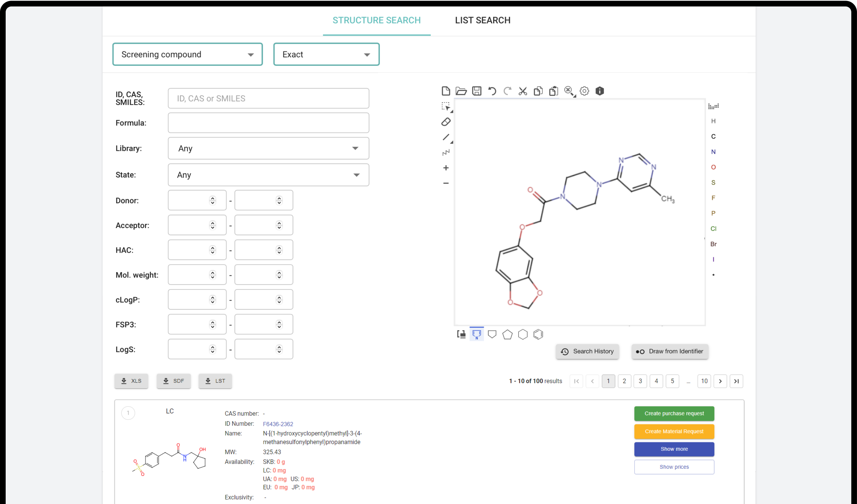Choose the Chlorine atom Cl

click(x=713, y=229)
